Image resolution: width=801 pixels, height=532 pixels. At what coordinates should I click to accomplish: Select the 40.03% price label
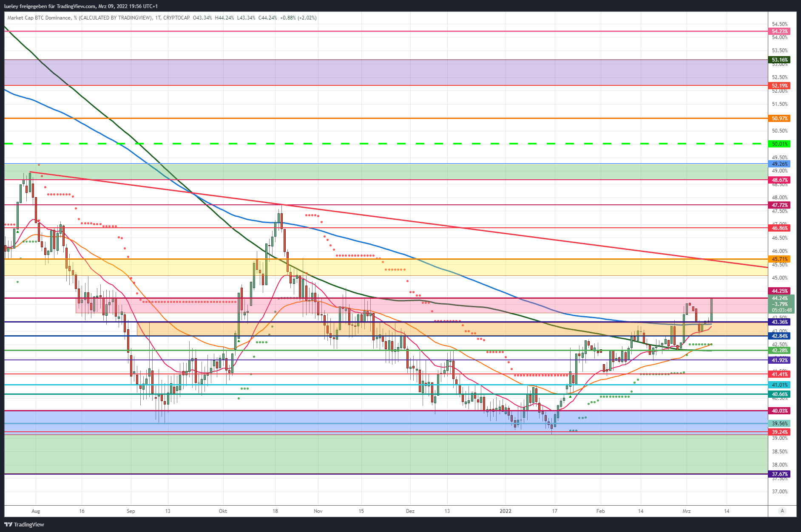click(779, 411)
